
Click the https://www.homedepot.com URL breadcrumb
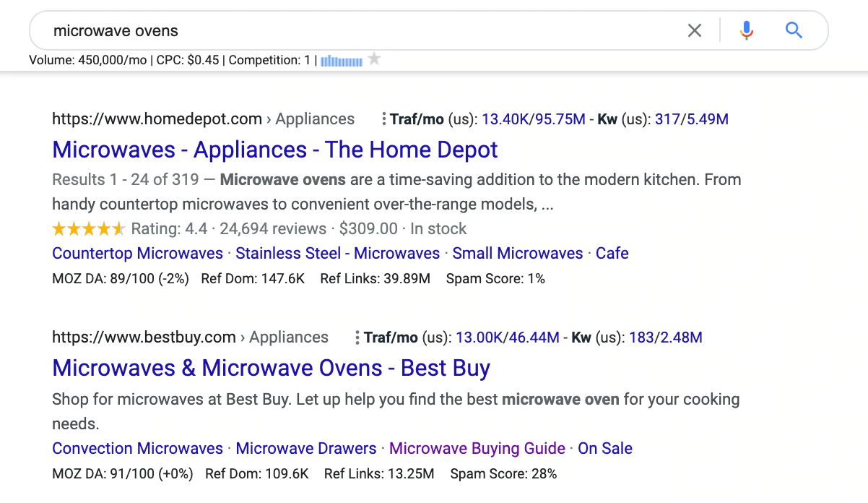pyautogui.click(x=157, y=119)
